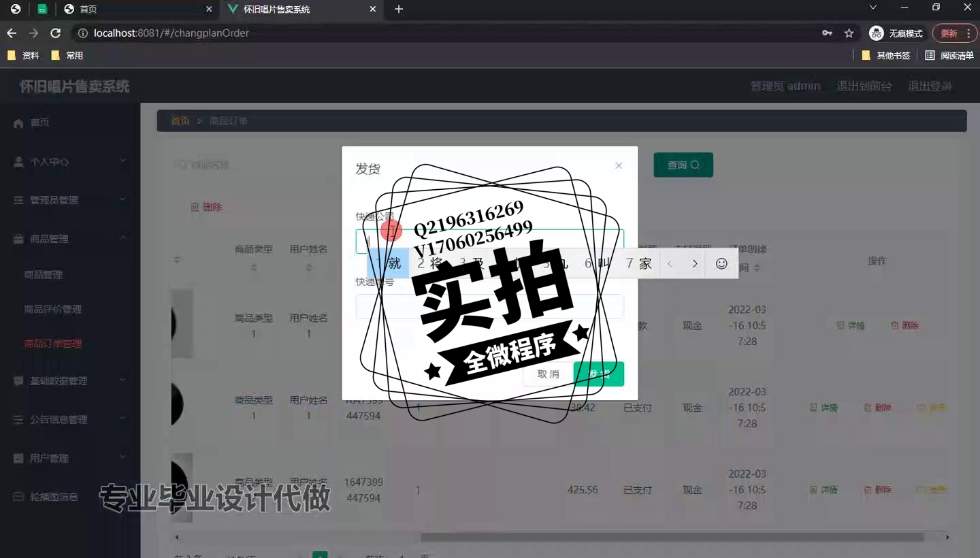Open the 常用 bookmark folder
The width and height of the screenshot is (980, 558).
67,56
